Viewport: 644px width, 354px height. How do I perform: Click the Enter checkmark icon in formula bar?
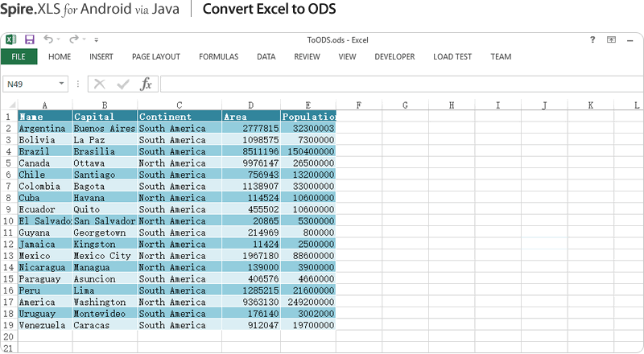tap(122, 84)
